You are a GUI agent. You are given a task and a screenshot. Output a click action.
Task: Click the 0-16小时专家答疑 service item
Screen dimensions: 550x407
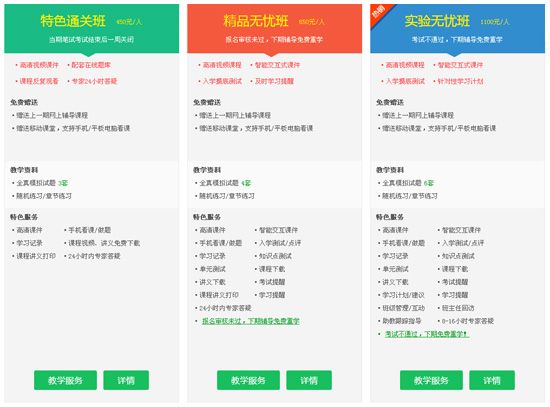468,321
